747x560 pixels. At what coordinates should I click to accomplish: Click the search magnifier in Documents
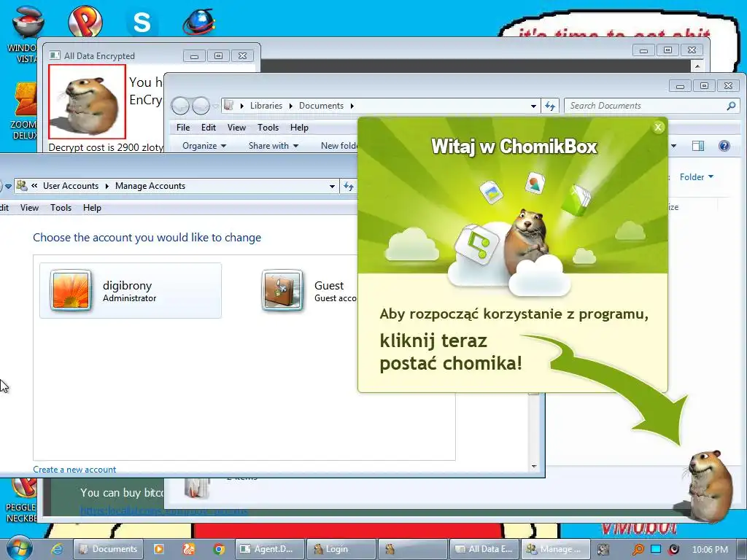tap(731, 106)
